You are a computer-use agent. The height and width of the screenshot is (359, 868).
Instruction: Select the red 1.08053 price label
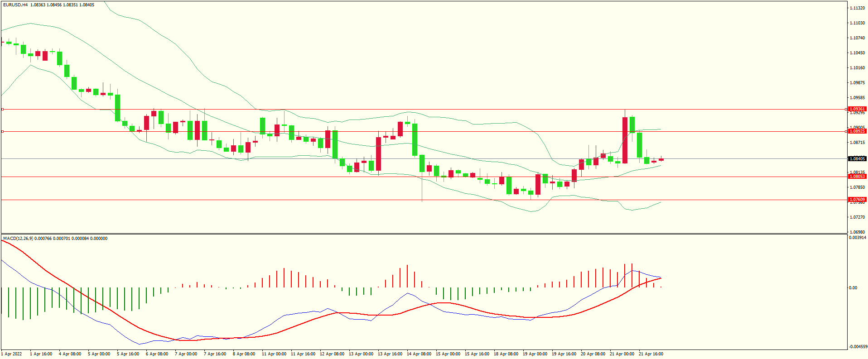[x=857, y=177]
